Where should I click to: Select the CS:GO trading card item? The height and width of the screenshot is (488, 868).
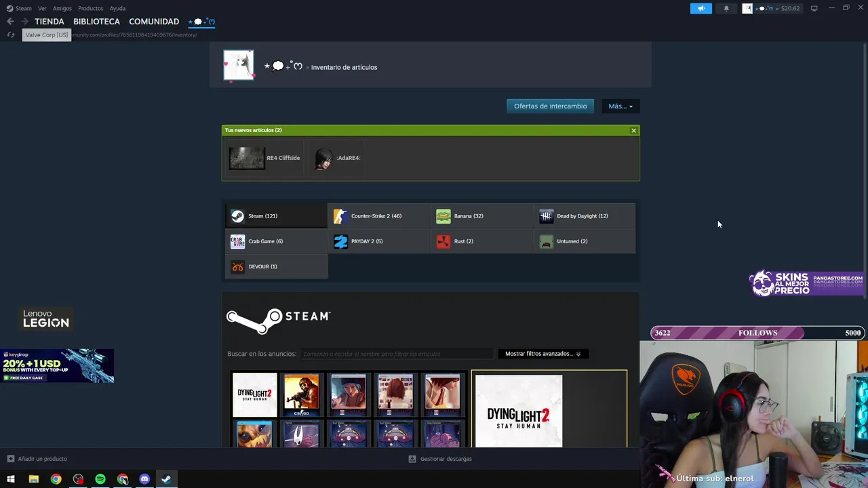[302, 394]
